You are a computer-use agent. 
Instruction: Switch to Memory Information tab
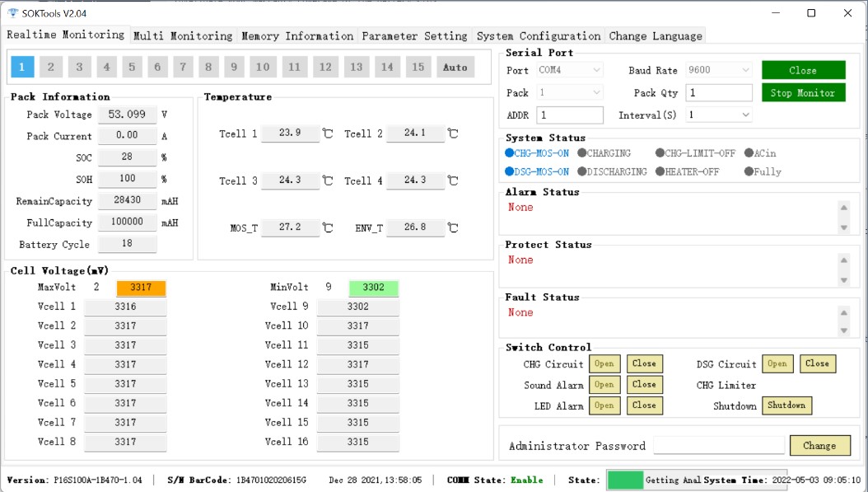coord(297,36)
